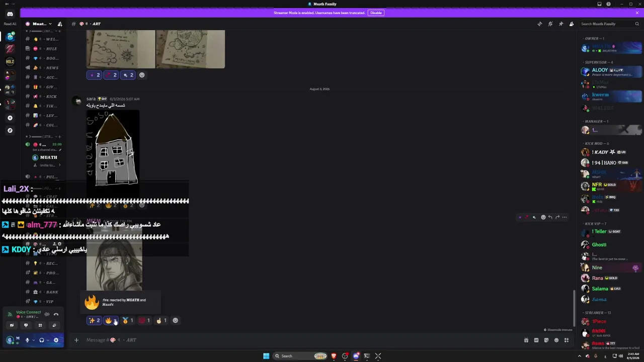Screen dimensions: 644x362
Task: Open the HOLZ server
Action: coord(10,61)
